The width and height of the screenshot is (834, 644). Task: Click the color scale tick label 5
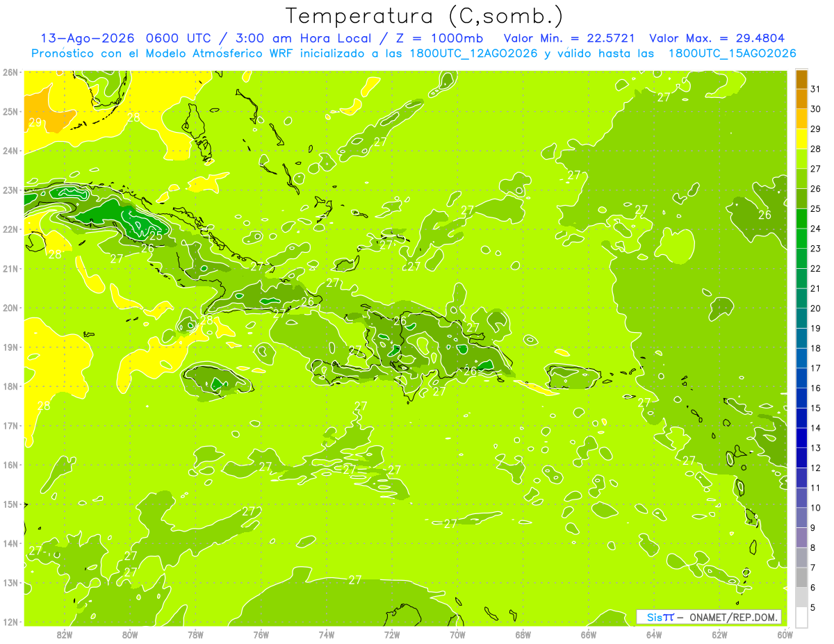tap(813, 608)
